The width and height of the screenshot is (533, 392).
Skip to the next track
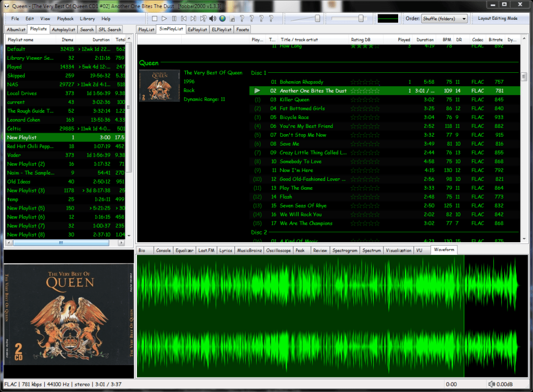click(x=193, y=19)
